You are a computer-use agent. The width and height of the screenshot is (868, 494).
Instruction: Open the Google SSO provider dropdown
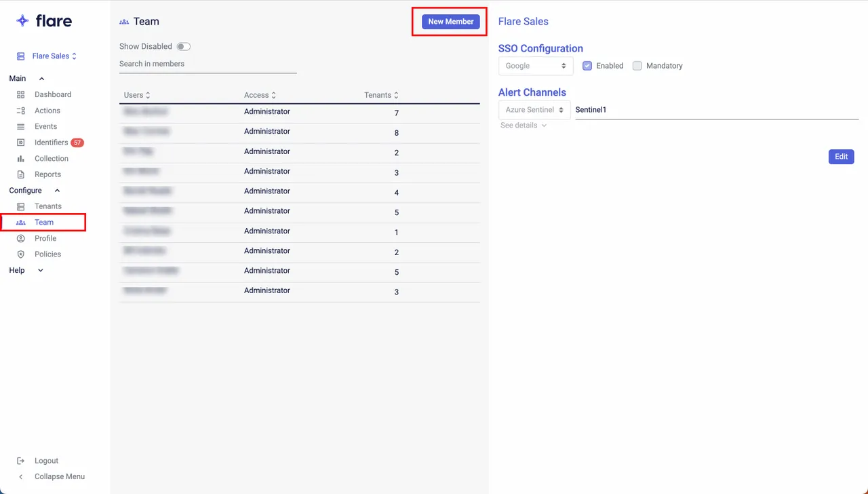pos(536,66)
